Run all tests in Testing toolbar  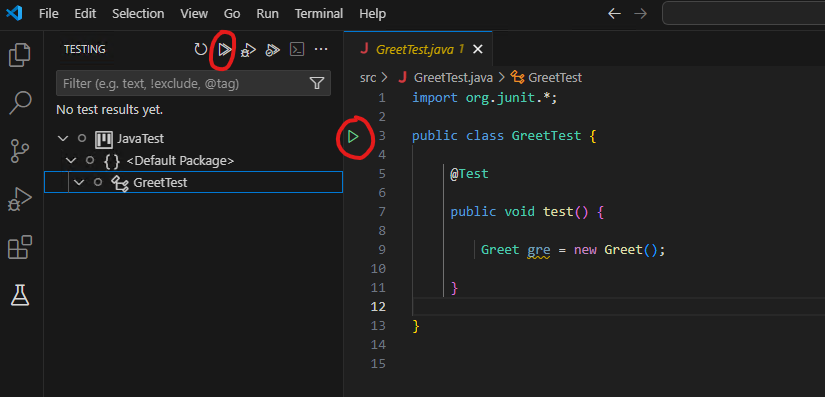[x=225, y=49]
